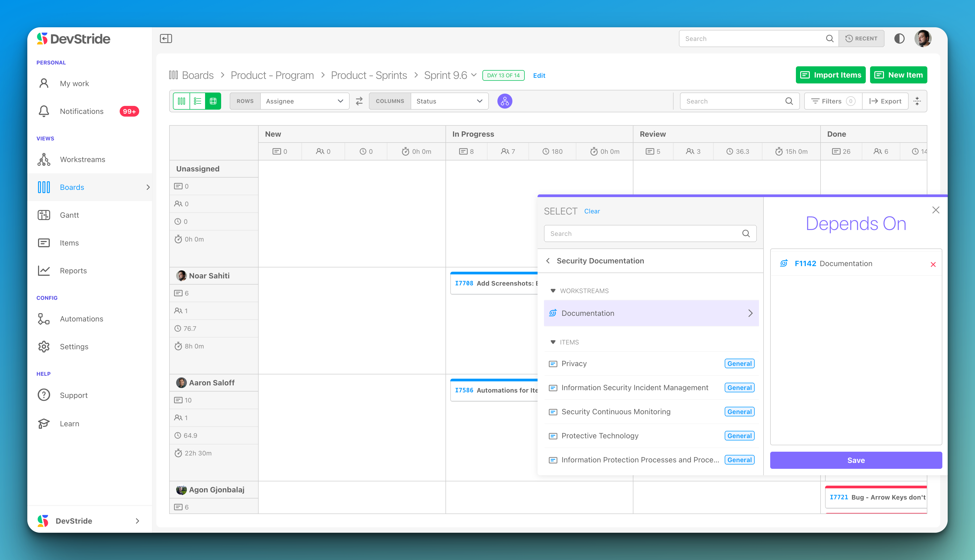
Task: Click the swap/refresh rows-columns icon
Action: coord(359,101)
